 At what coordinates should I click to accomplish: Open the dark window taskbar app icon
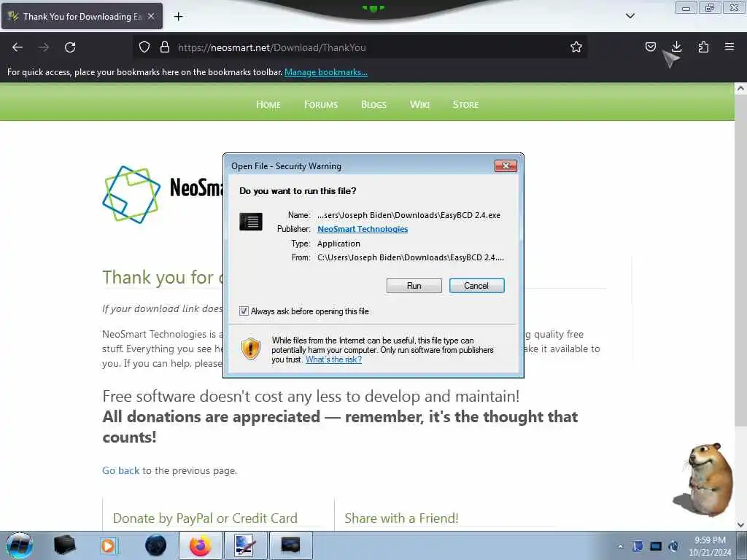[290, 545]
